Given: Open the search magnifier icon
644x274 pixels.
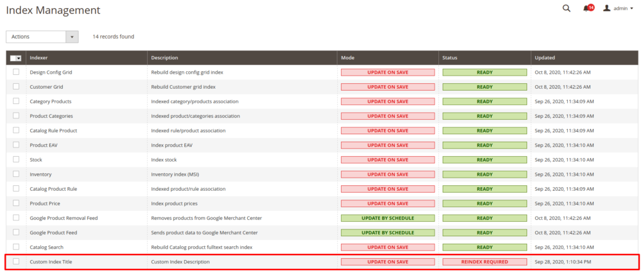Looking at the screenshot, I should [x=567, y=8].
